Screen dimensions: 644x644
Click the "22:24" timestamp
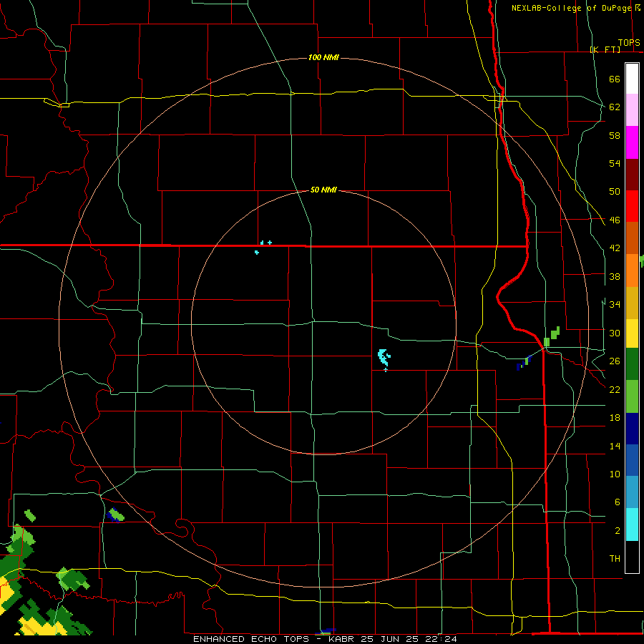441,639
